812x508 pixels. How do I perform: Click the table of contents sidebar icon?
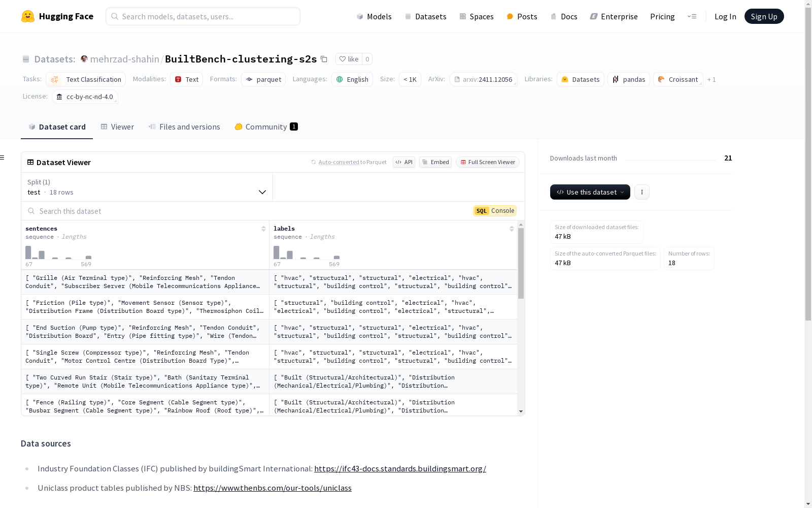click(3, 157)
